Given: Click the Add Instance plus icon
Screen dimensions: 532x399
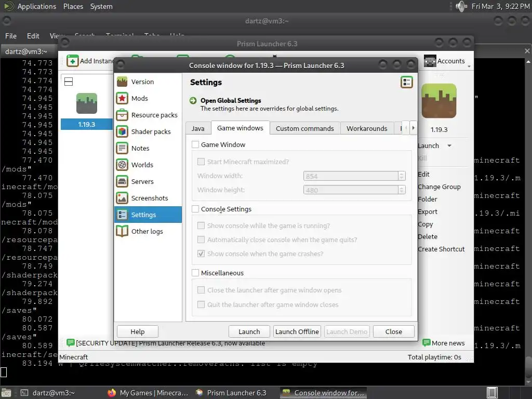Looking at the screenshot, I should click(x=73, y=61).
